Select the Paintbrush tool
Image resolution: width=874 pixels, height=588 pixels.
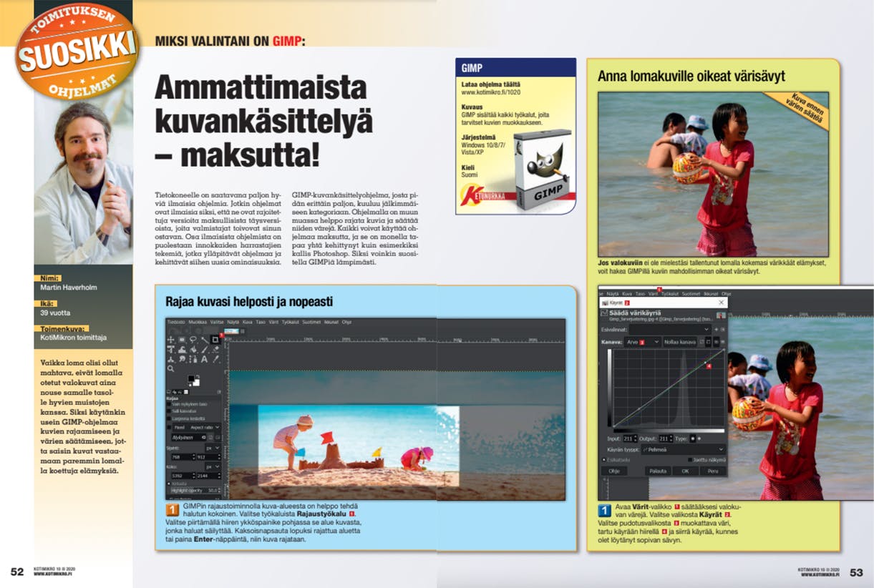point(205,350)
